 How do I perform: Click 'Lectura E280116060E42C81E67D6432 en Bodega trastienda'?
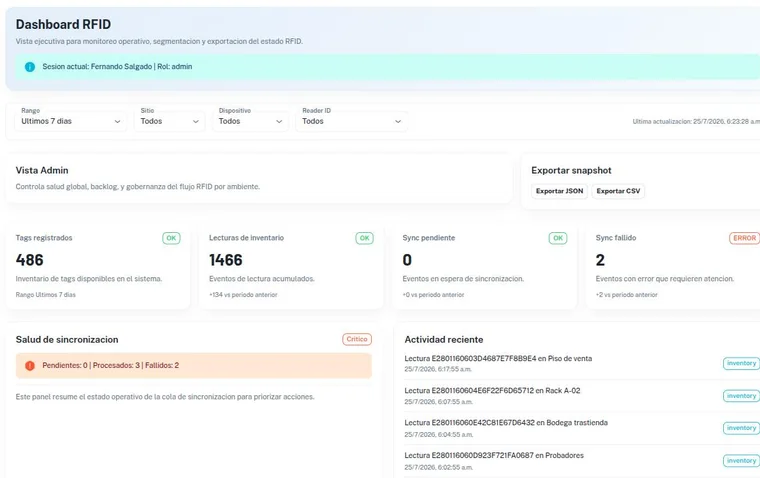tap(506, 423)
